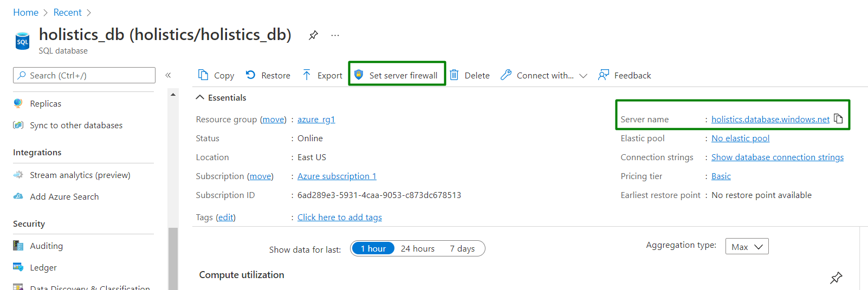The height and width of the screenshot is (290, 868).
Task: Click here to add tags link
Action: tap(340, 217)
